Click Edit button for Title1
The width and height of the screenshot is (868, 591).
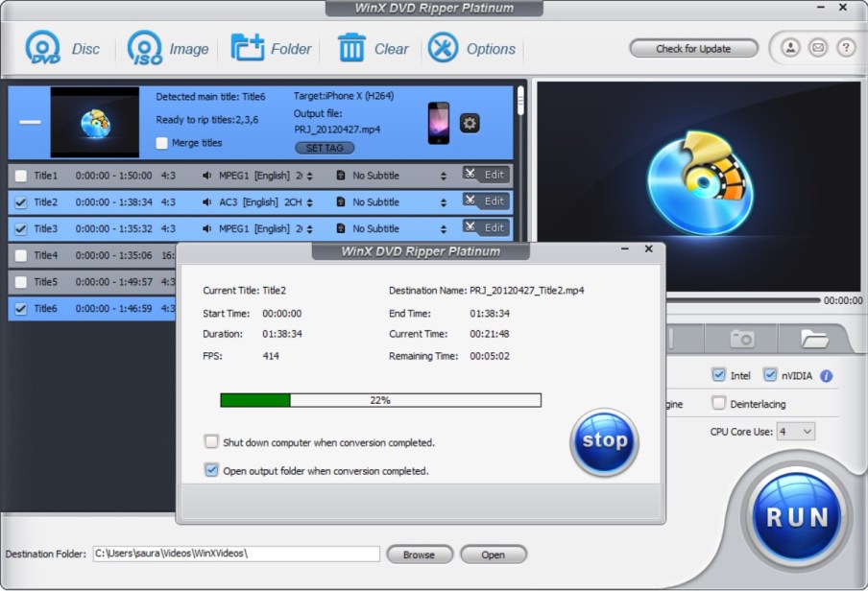click(486, 175)
